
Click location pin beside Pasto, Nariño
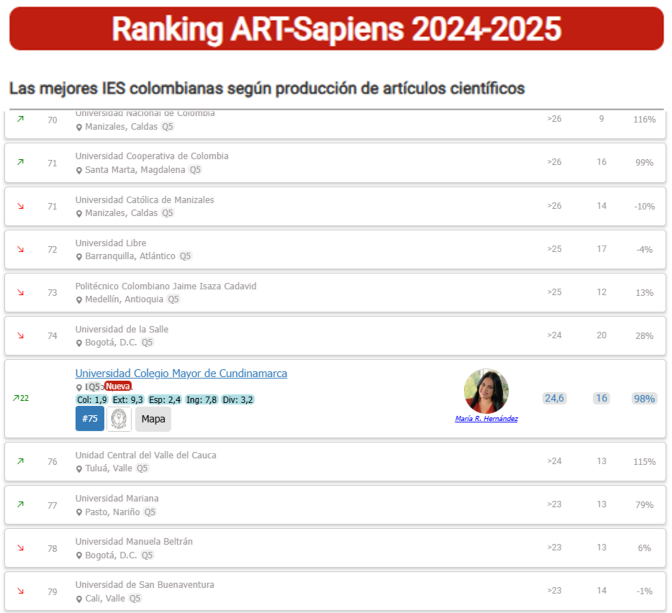pyautogui.click(x=79, y=512)
